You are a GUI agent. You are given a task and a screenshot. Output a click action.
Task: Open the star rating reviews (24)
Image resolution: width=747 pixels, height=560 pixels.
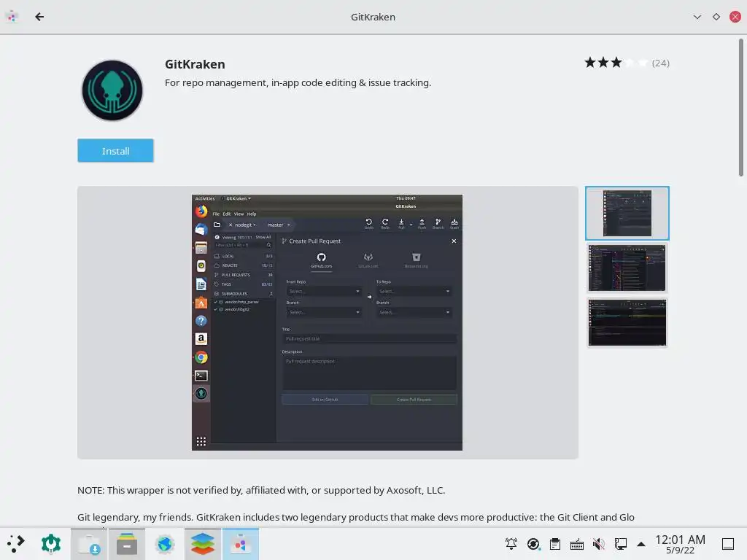[627, 63]
